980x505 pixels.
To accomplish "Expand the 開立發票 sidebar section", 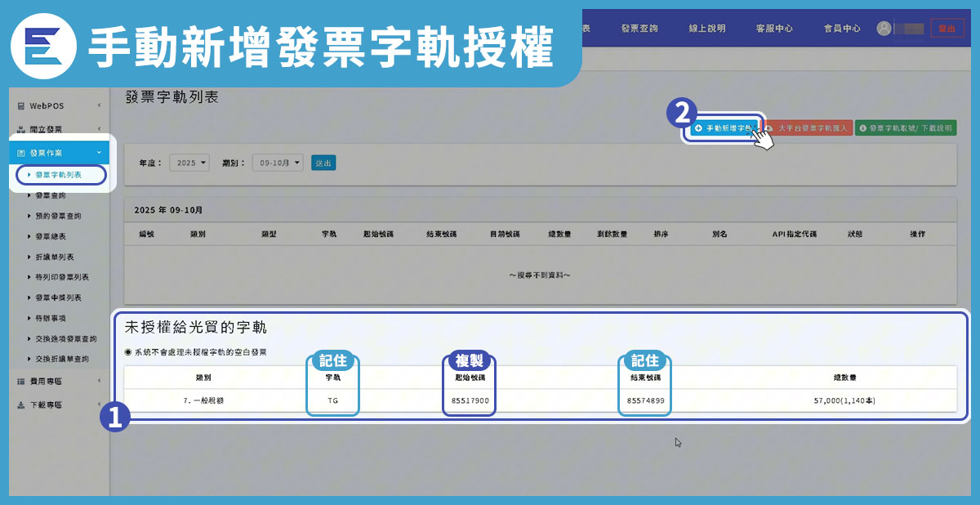I will [100, 127].
